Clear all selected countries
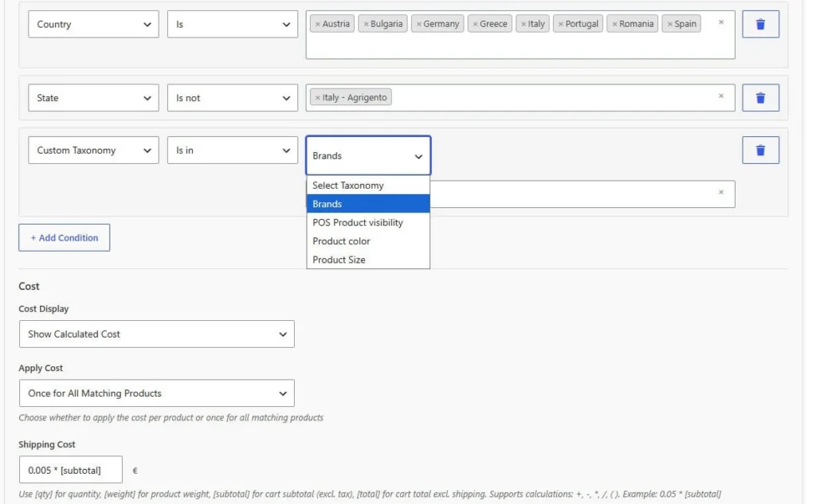The width and height of the screenshot is (816, 504). tap(720, 22)
